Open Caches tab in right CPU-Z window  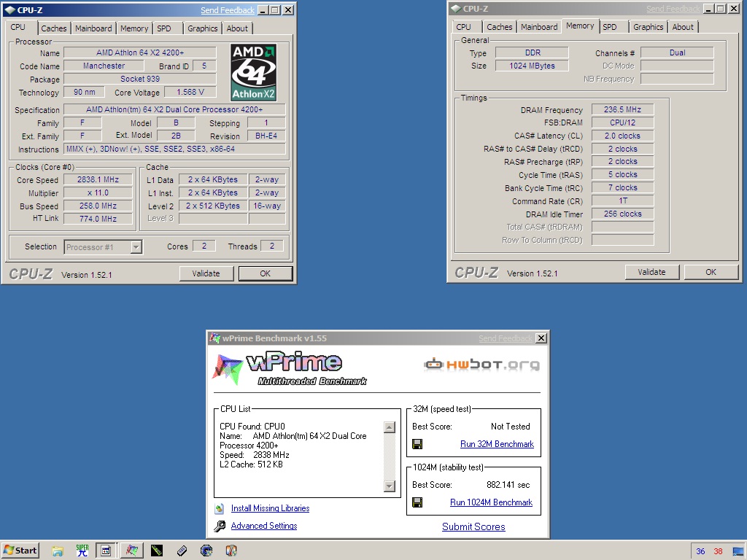tap(499, 27)
